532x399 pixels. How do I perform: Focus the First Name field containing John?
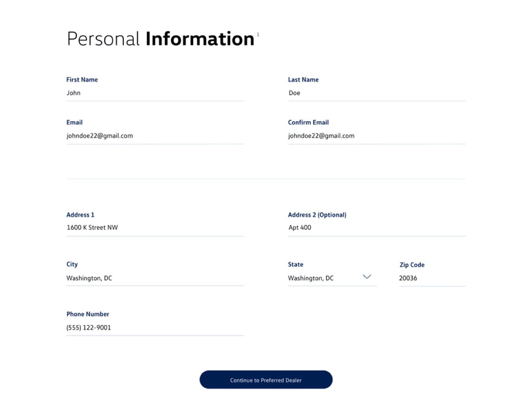155,93
